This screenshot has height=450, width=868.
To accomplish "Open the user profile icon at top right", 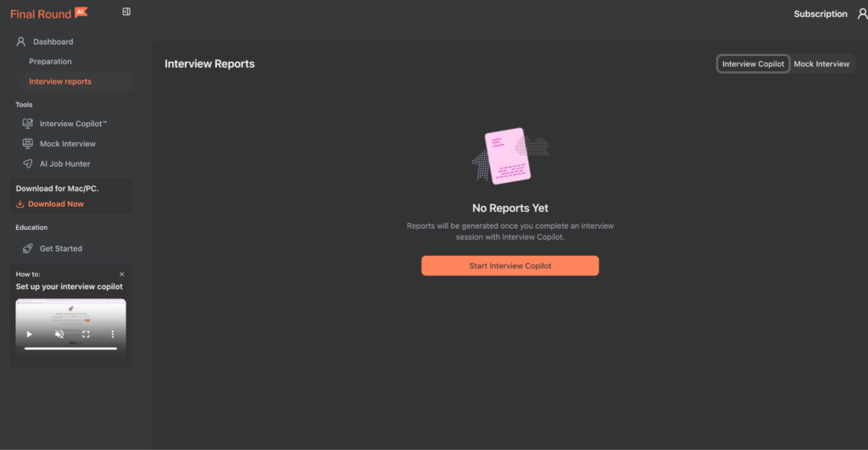I will 862,14.
